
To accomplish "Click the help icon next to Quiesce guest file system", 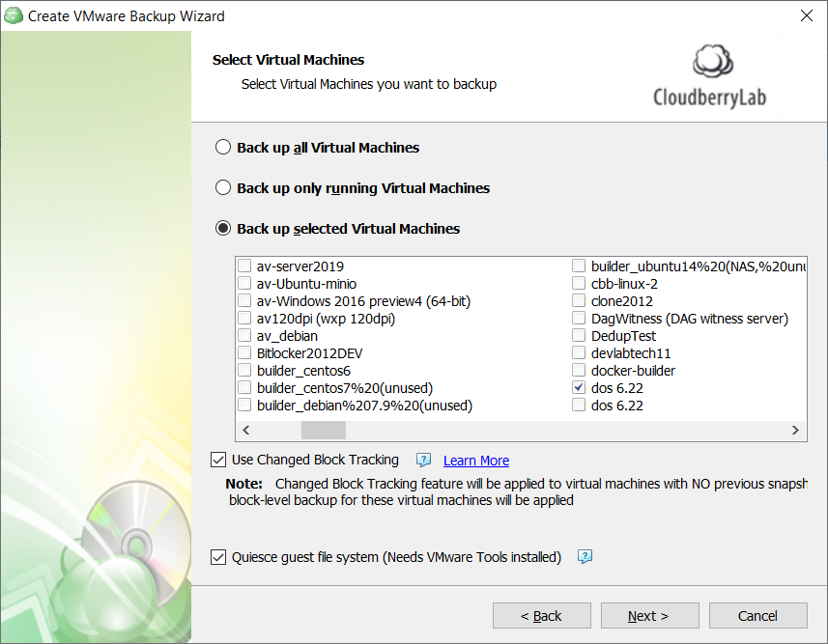I will click(585, 557).
